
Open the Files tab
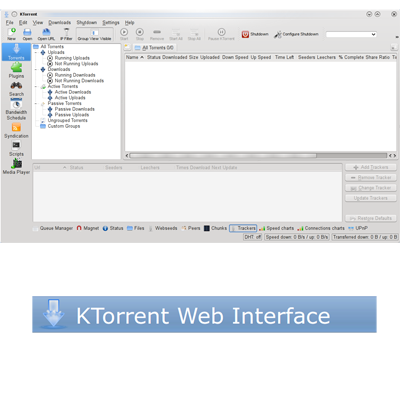[136, 228]
